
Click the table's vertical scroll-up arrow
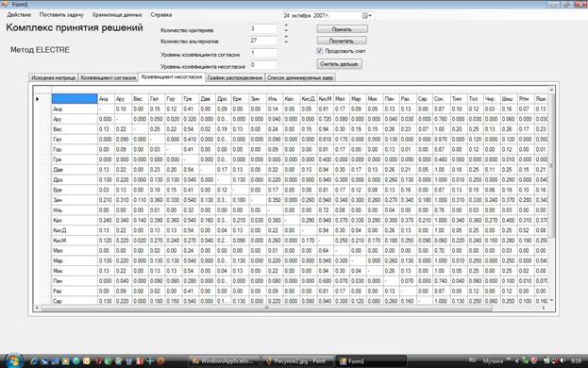551,90
